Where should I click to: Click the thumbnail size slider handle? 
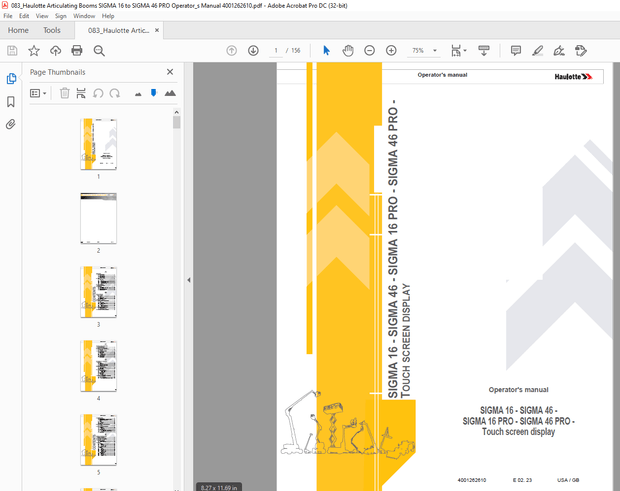[153, 93]
